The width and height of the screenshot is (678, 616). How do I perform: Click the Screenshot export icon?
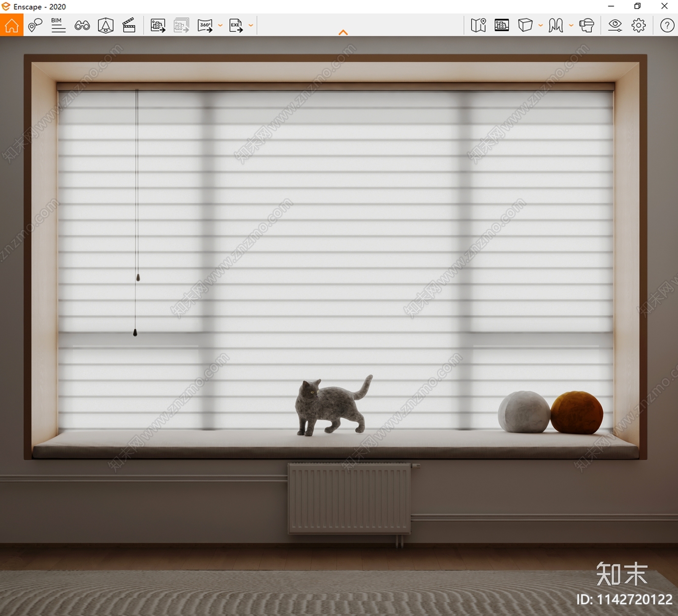tap(158, 25)
